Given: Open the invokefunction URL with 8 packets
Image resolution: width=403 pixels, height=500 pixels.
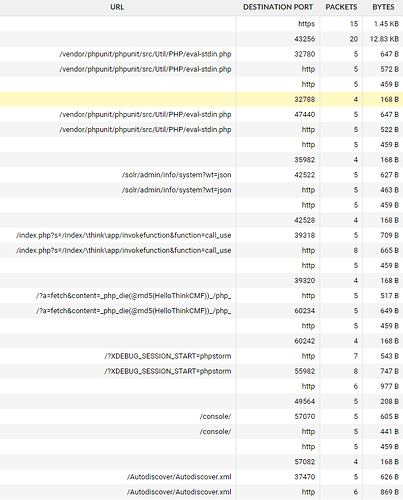Looking at the screenshot, I should pyautogui.click(x=123, y=250).
